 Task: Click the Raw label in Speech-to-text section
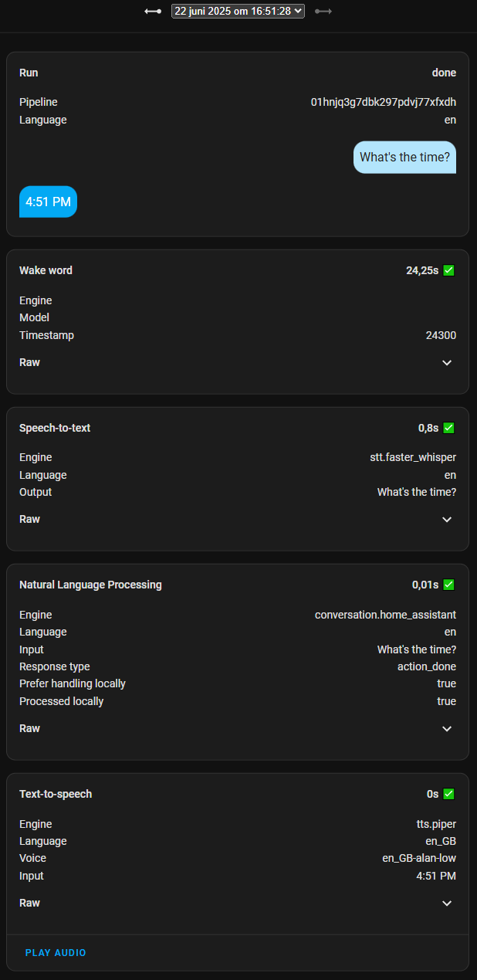(x=29, y=519)
